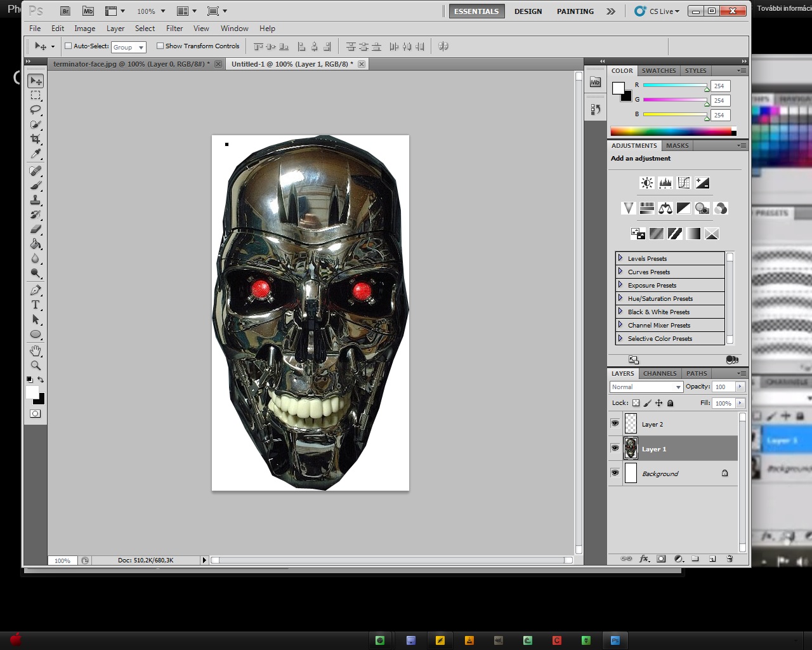Select the Background layer thumbnail
This screenshot has width=812, height=650.
(631, 474)
